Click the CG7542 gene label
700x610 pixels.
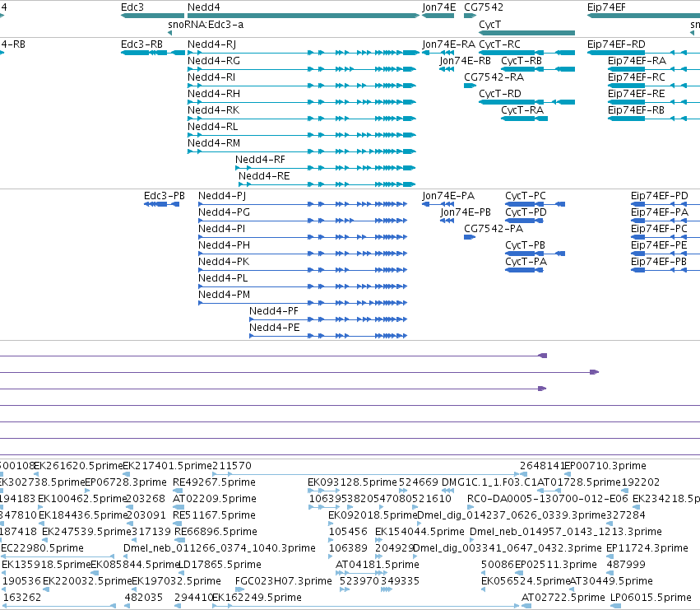coord(484,7)
